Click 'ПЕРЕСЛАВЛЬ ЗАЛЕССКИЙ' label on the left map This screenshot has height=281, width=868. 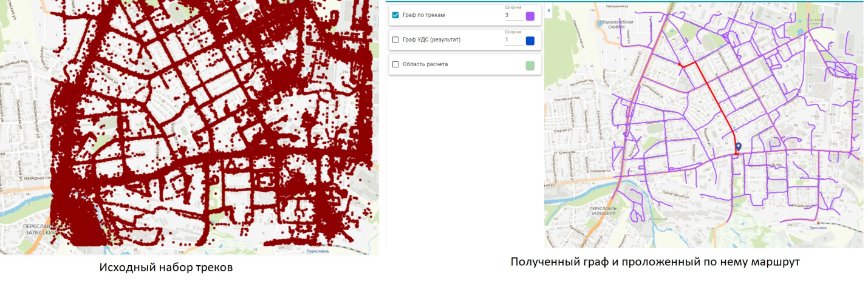click(39, 229)
